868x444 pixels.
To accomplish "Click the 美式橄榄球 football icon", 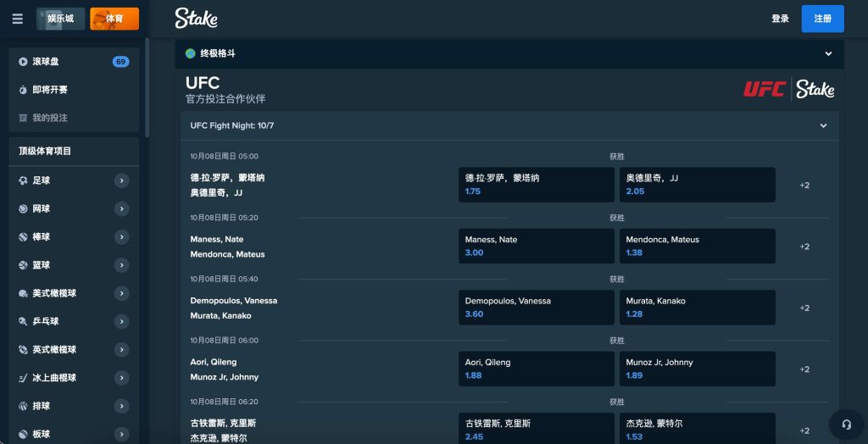I will point(23,293).
